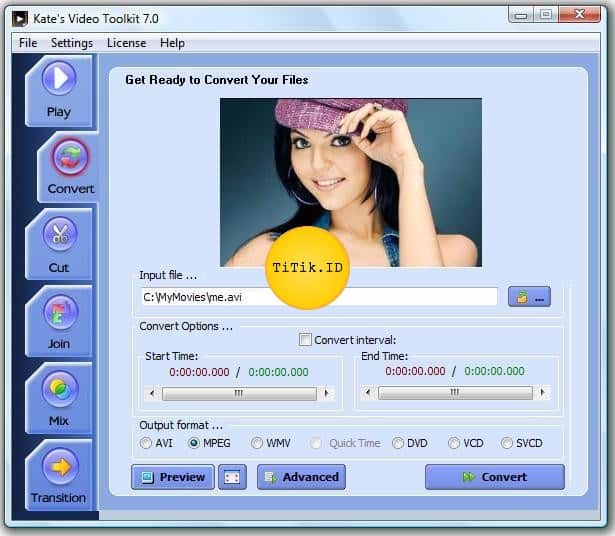Minimize the Kate's Video Toolkit window
Screen dimensions: 615x536
click(521, 15)
